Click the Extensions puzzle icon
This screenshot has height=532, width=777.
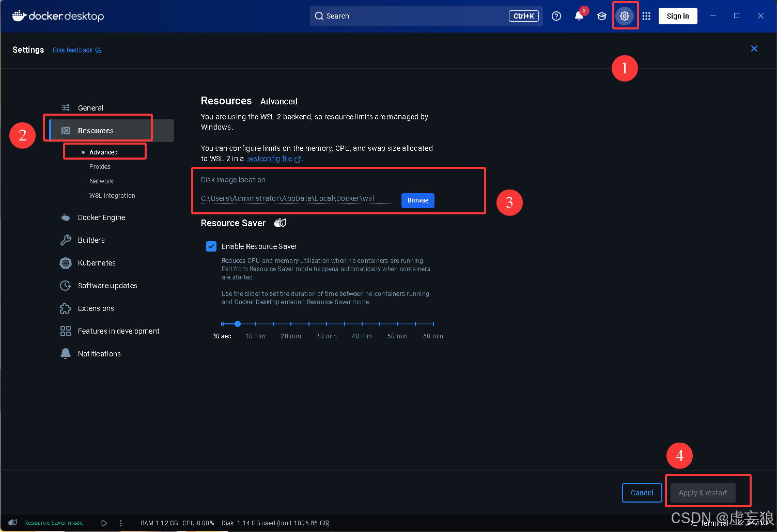(66, 308)
